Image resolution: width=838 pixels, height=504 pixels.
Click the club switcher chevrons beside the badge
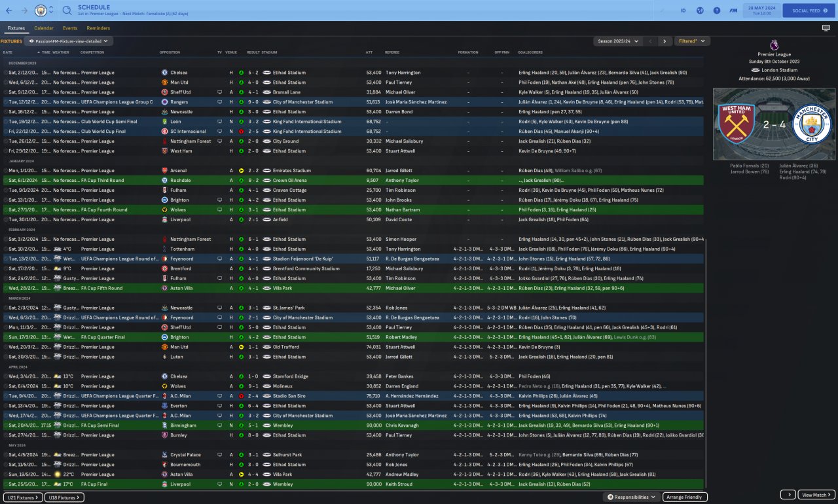click(51, 10)
